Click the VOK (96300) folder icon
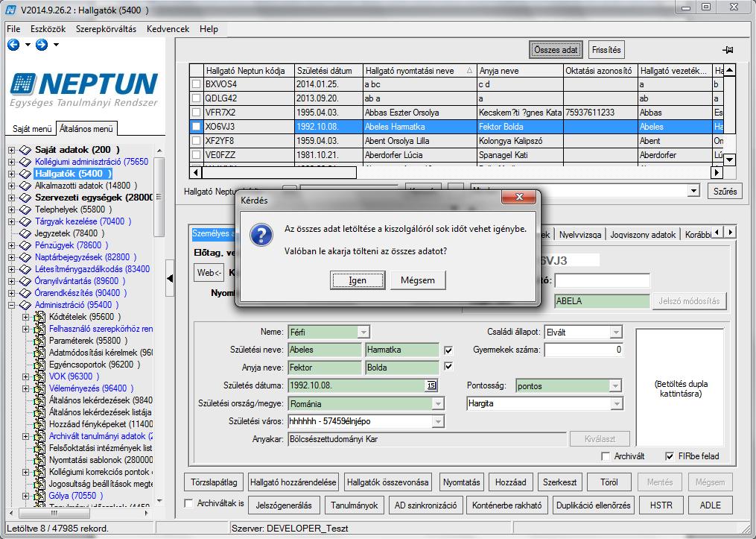 coord(39,376)
